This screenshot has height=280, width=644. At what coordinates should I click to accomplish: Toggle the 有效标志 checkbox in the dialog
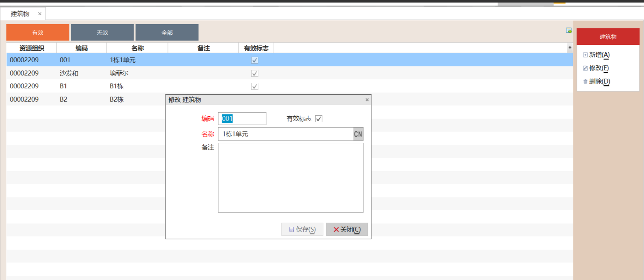319,119
